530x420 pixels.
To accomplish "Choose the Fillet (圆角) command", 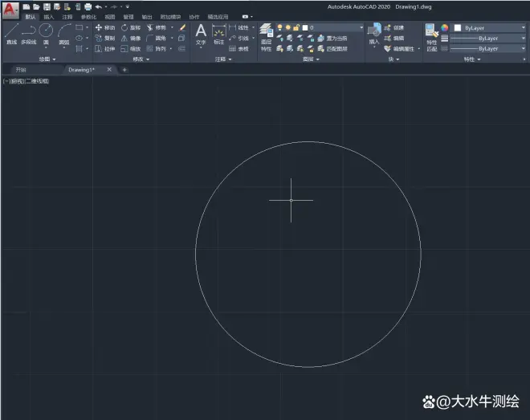I will (x=156, y=39).
